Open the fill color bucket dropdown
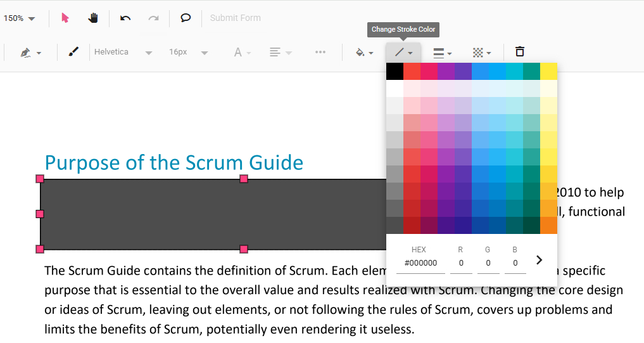 364,52
